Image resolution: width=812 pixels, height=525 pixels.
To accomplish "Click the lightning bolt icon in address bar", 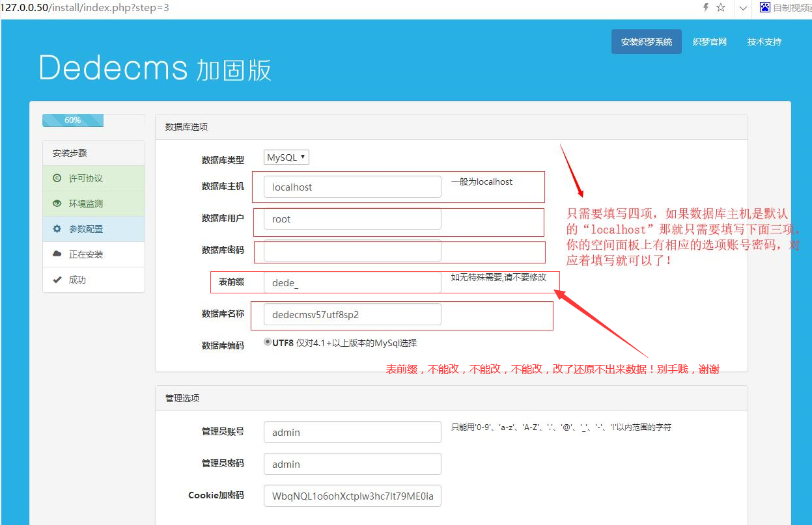I will tap(707, 8).
